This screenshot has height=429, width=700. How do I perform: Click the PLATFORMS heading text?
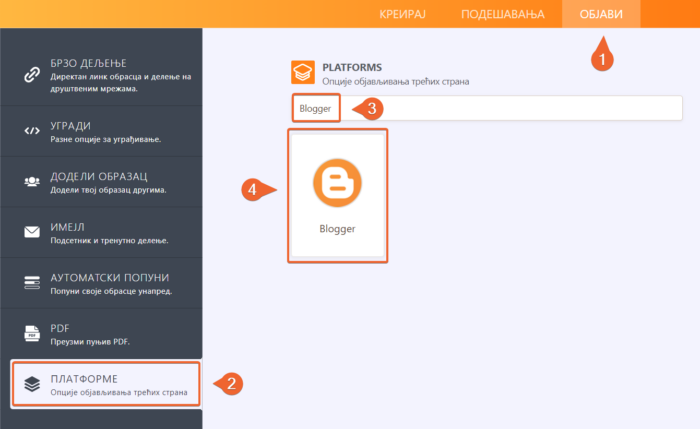tap(352, 67)
